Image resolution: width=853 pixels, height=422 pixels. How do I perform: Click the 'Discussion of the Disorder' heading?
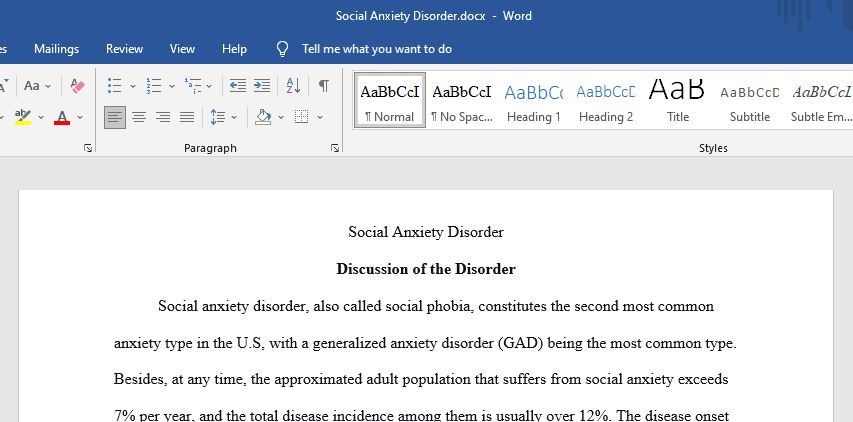[426, 269]
